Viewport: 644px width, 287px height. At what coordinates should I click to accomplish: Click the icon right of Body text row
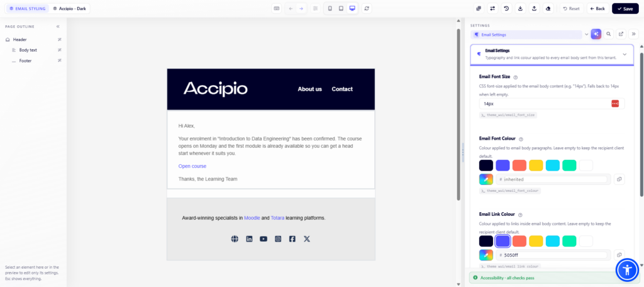click(60, 50)
